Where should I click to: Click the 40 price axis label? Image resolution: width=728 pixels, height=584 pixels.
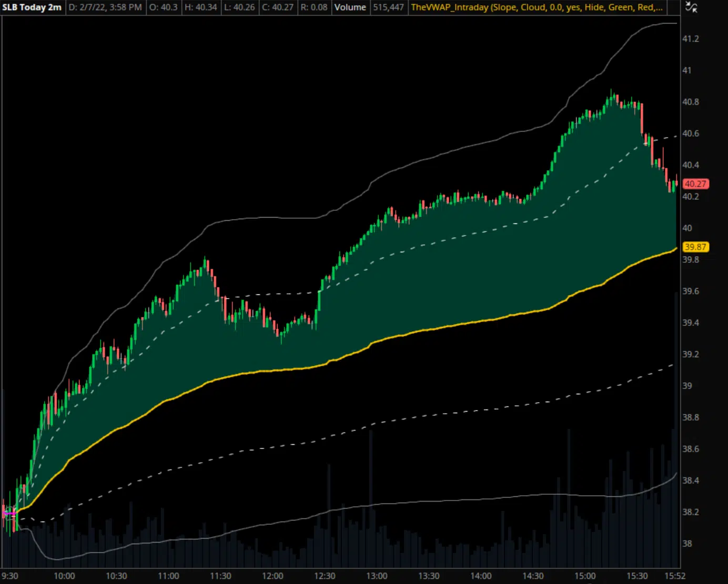click(687, 228)
